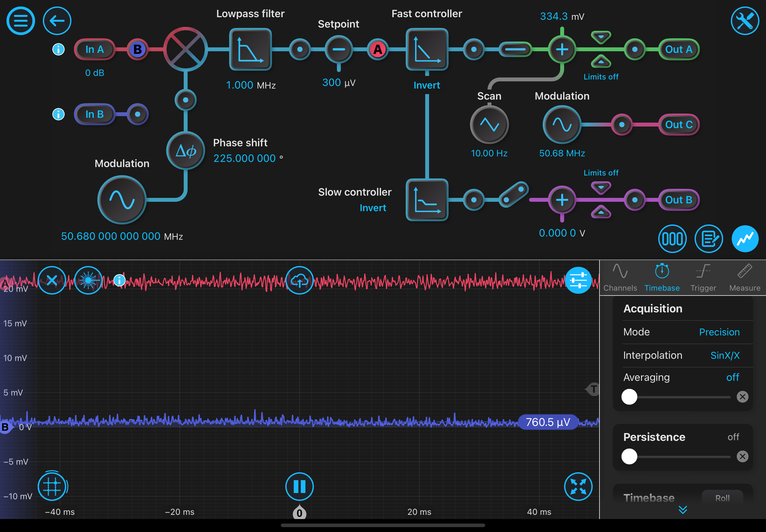
Task: Open the data logger notes icon
Action: click(709, 239)
